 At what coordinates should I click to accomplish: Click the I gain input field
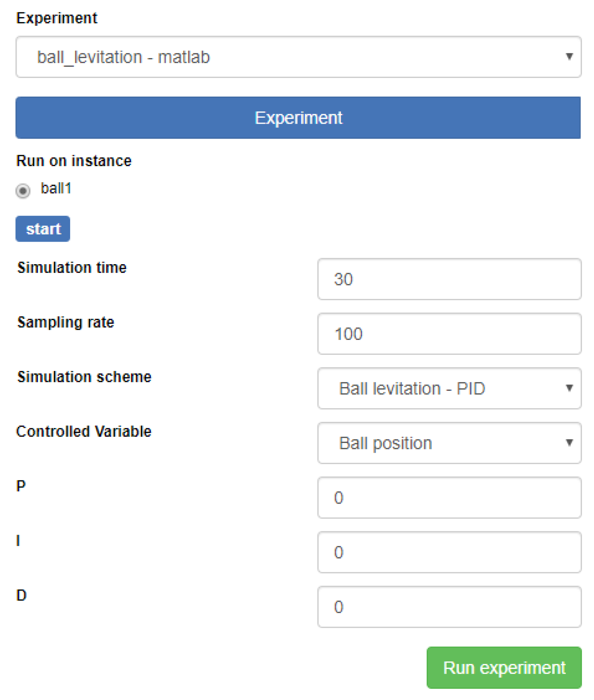click(x=449, y=552)
